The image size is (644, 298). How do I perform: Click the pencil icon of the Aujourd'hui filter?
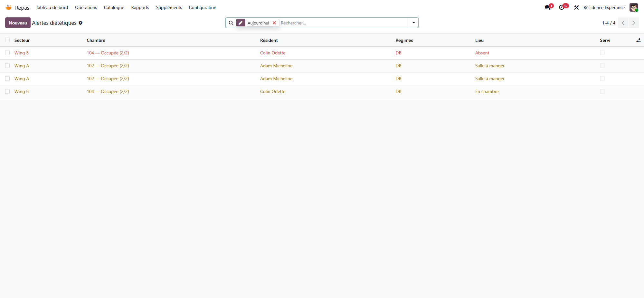[x=241, y=23]
